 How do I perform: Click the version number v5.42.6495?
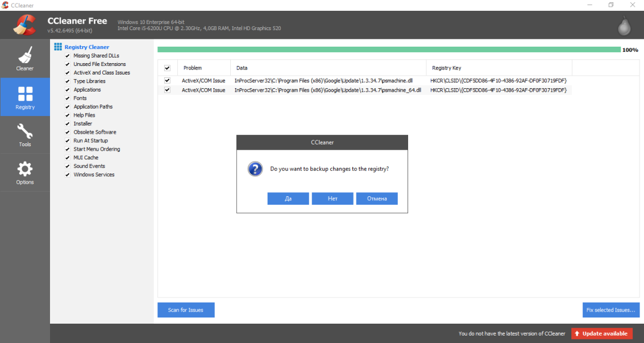69,31
